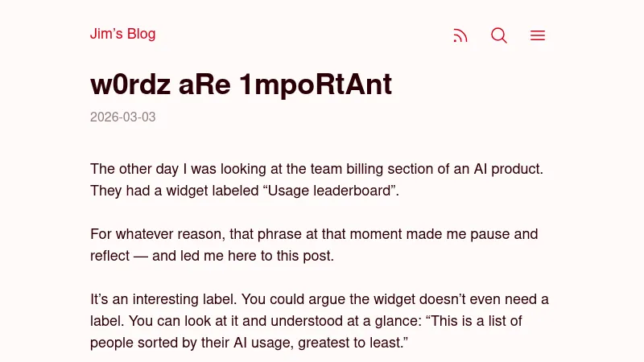Click the words "AI product"
644x362 pixels.
pos(501,169)
